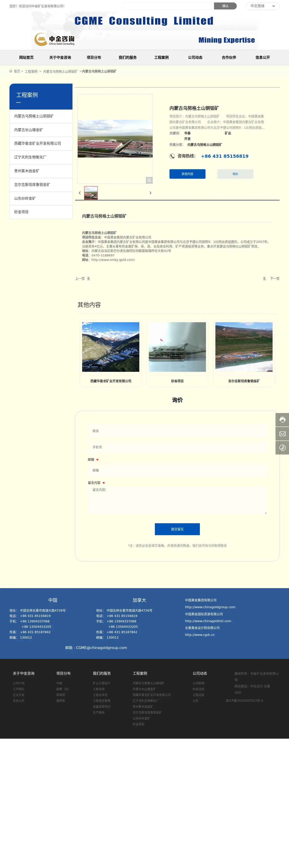The height and width of the screenshot is (868, 289).
Task: Open 吉尔吉斯坦库鲁铜金矿 card image
Action: pos(244,347)
